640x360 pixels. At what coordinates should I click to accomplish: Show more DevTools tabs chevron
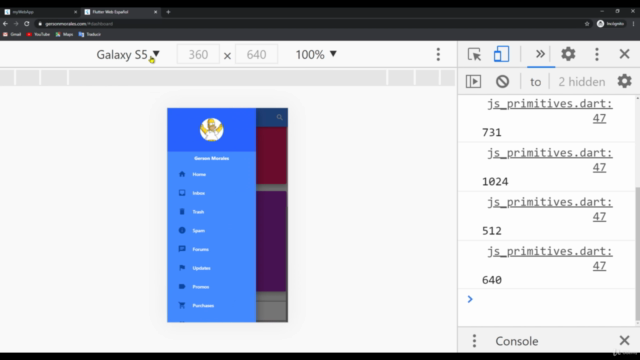(x=540, y=54)
